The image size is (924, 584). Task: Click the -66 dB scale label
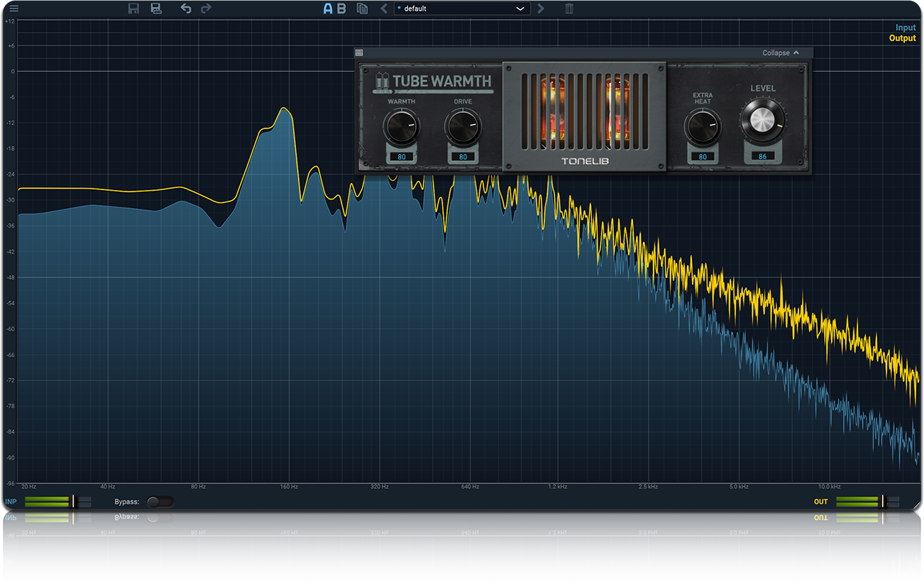(9, 355)
